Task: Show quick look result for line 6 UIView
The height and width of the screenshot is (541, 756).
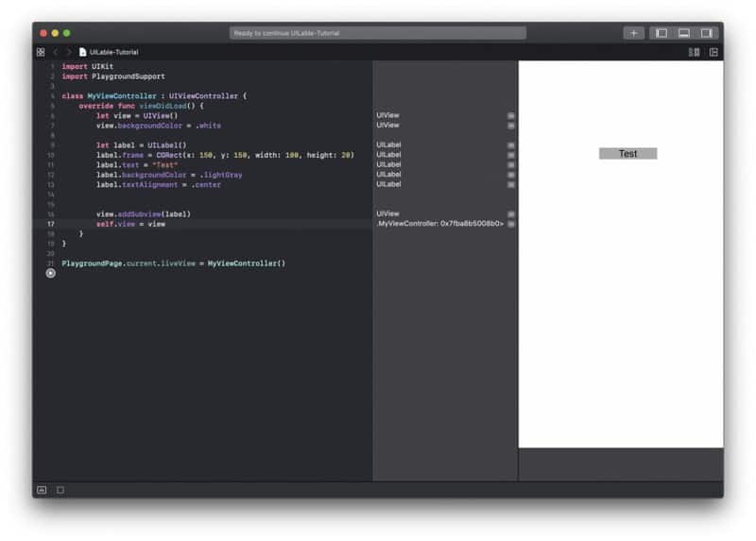Action: click(511, 115)
